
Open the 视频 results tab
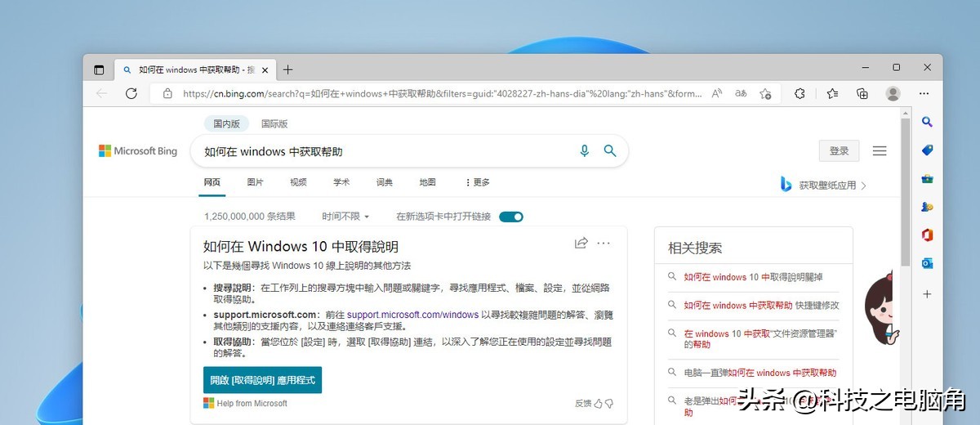(298, 182)
